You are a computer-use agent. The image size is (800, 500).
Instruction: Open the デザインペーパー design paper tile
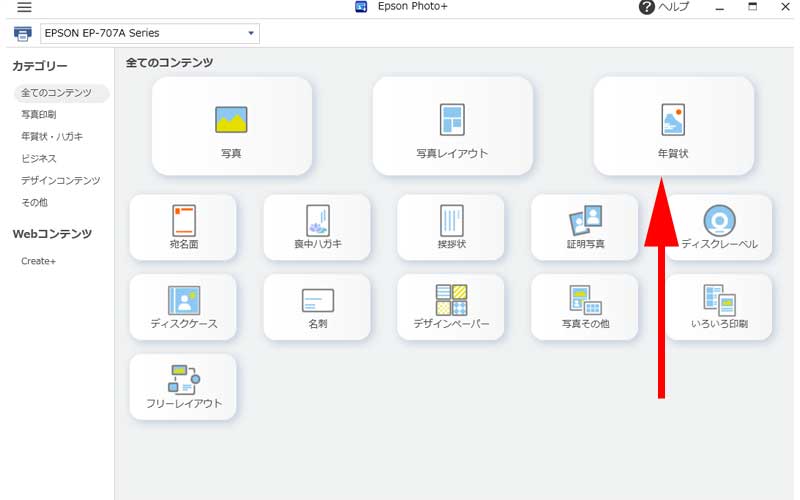tap(451, 307)
